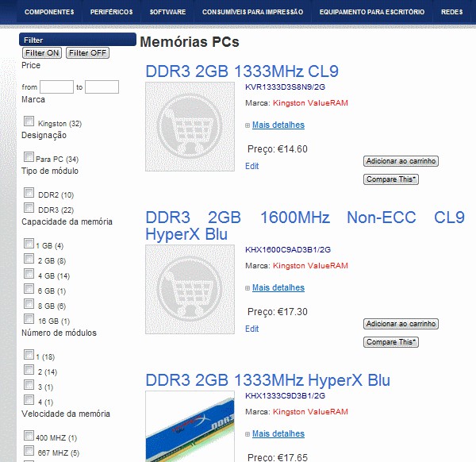The height and width of the screenshot is (462, 476).
Task: Click Kingston ValueRAM brand of KHX1600C9AD3B1/2G
Action: pos(310,266)
